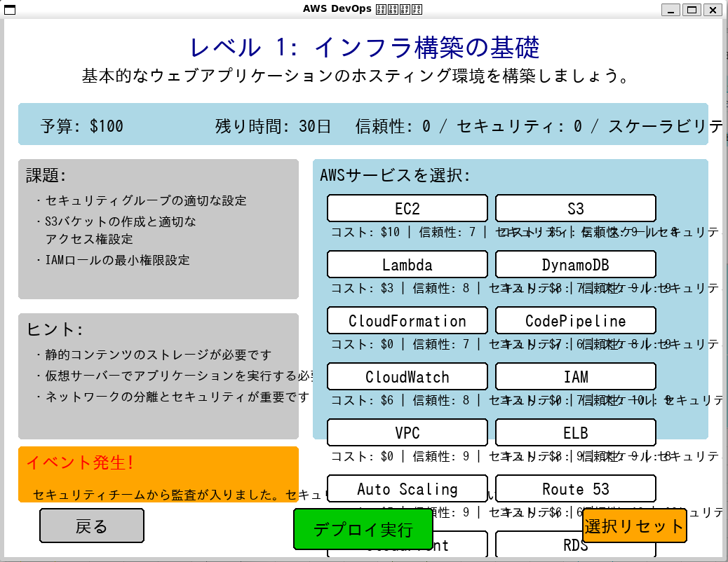Reset service selection with 選択リセット
Image resolution: width=728 pixels, height=562 pixels.
633,526
